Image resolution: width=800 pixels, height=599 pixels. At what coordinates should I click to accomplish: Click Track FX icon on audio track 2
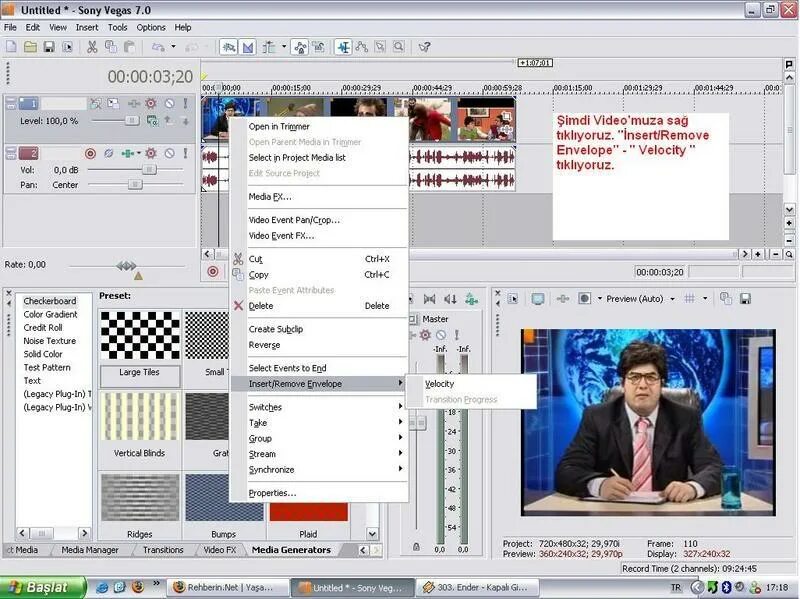151,154
